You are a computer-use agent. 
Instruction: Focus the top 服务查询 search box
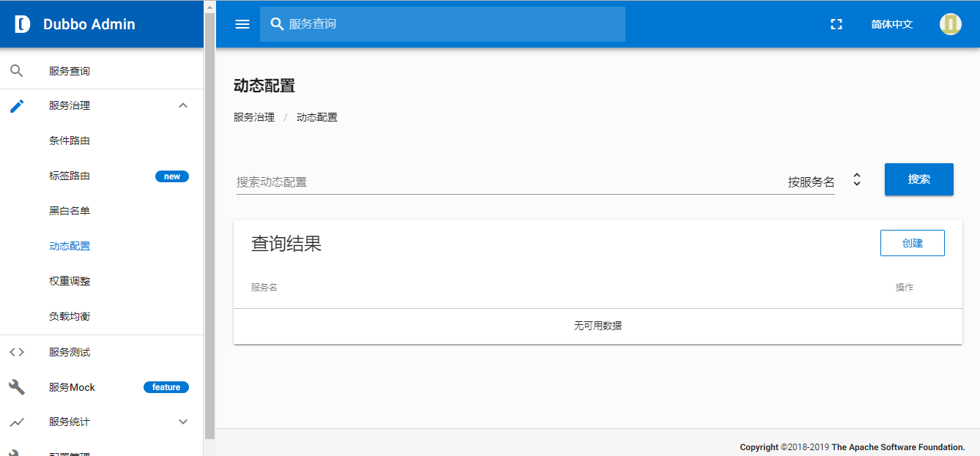click(442, 24)
